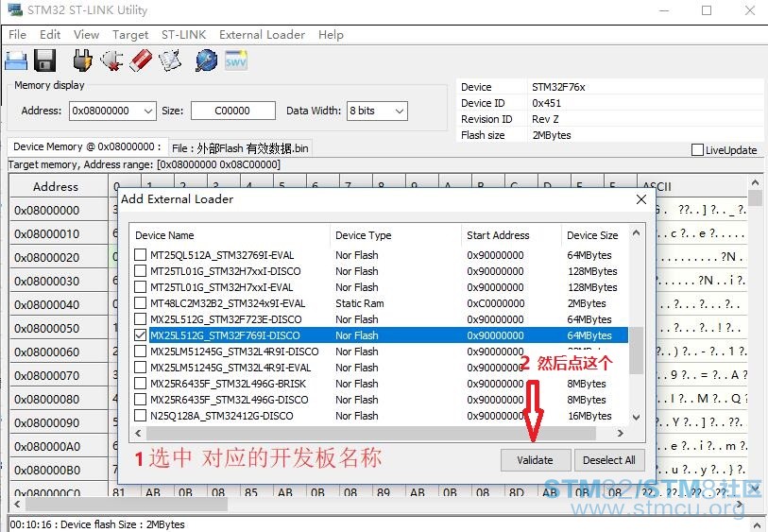This screenshot has height=532, width=768.
Task: Open the External Loader menu
Action: [262, 35]
